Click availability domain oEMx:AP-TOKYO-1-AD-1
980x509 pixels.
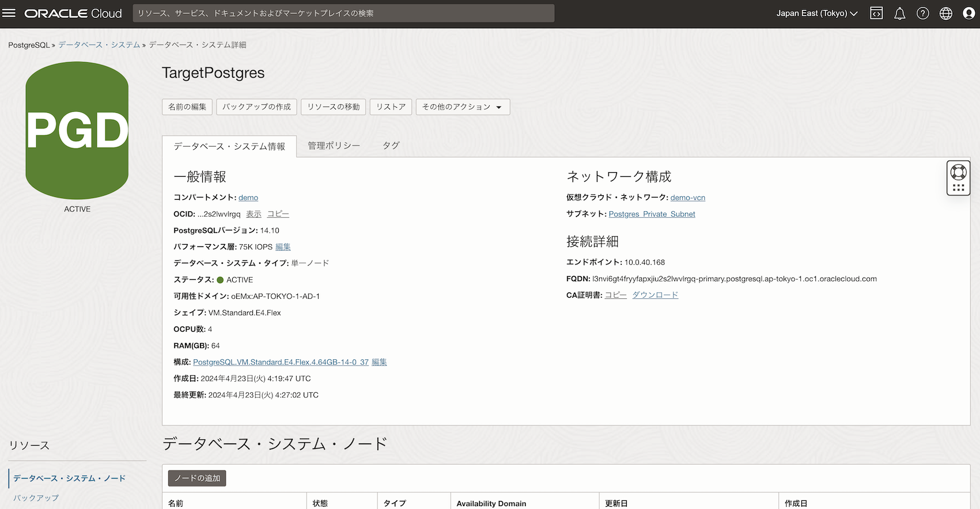275,296
